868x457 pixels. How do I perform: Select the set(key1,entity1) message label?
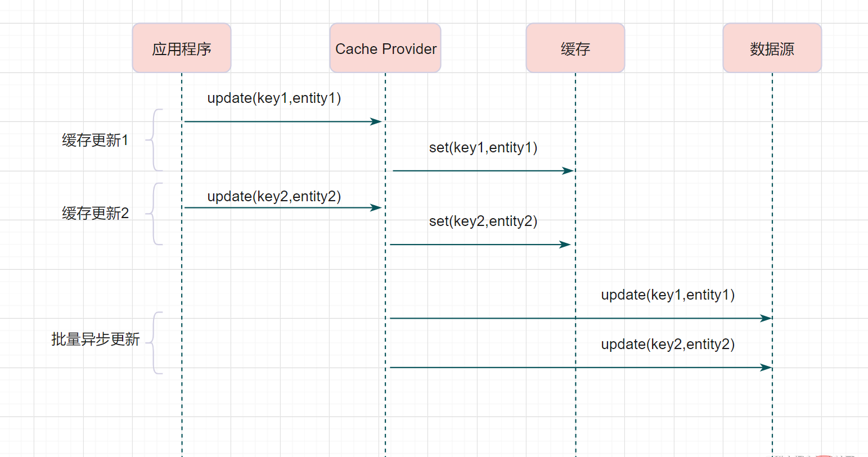point(483,147)
